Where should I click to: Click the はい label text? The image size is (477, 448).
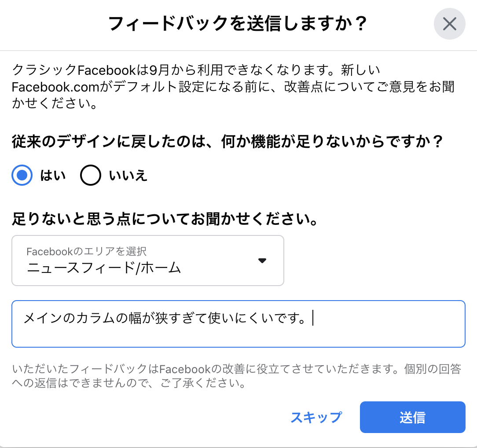[x=53, y=176]
